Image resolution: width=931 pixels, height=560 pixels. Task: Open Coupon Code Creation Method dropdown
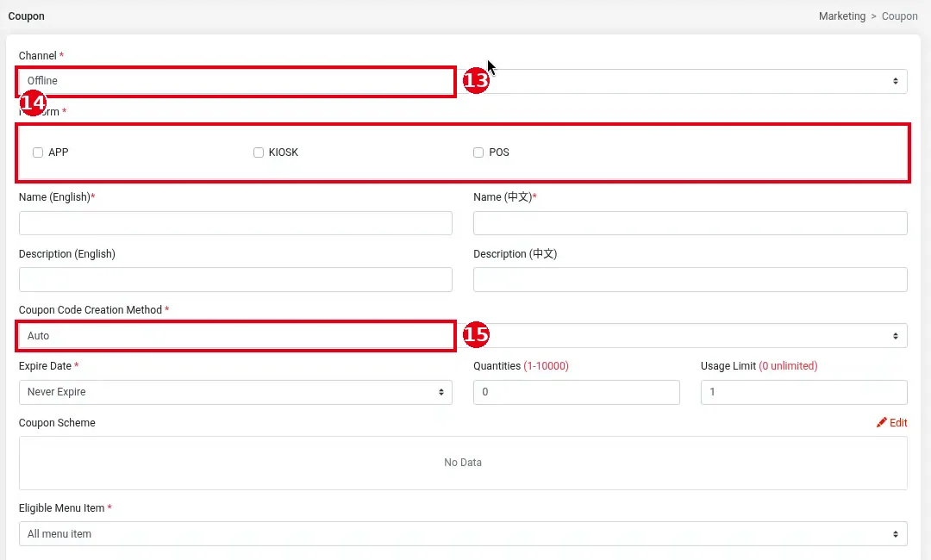click(463, 336)
